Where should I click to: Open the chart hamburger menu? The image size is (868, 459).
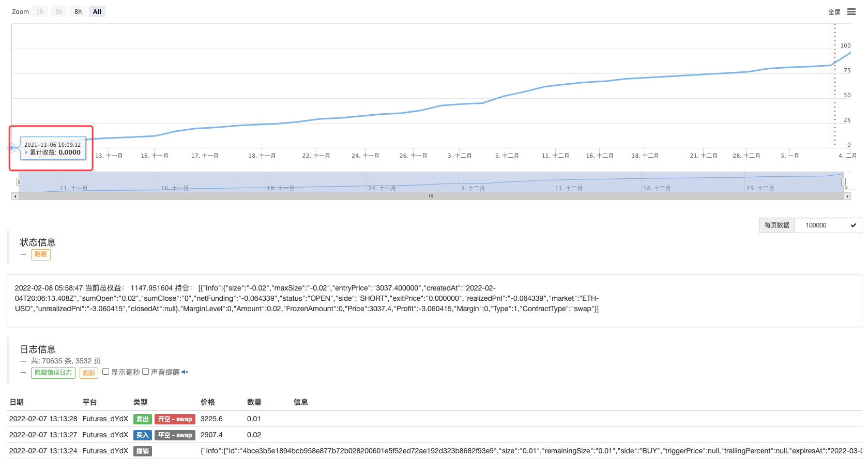851,12
